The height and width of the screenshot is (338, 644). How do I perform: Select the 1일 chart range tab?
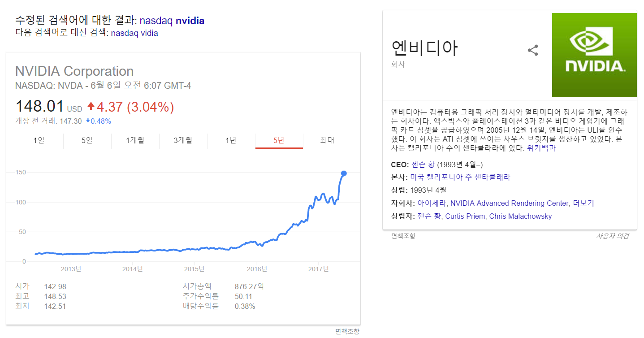point(39,140)
